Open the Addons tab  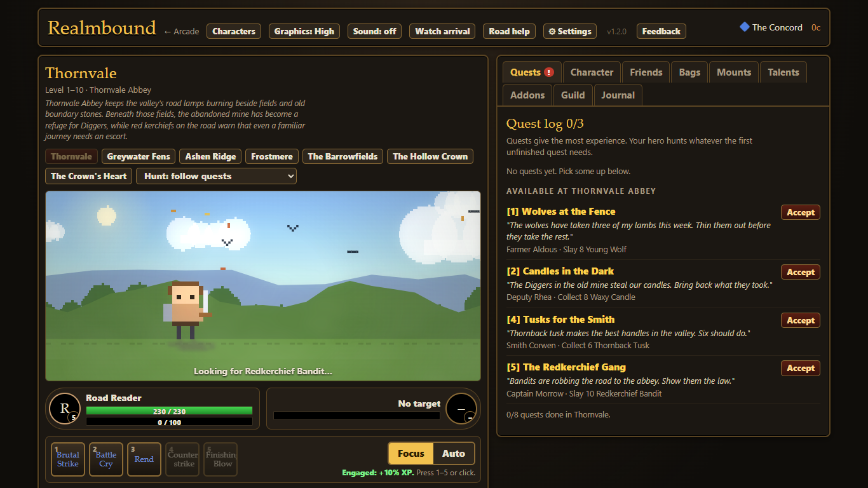click(527, 95)
